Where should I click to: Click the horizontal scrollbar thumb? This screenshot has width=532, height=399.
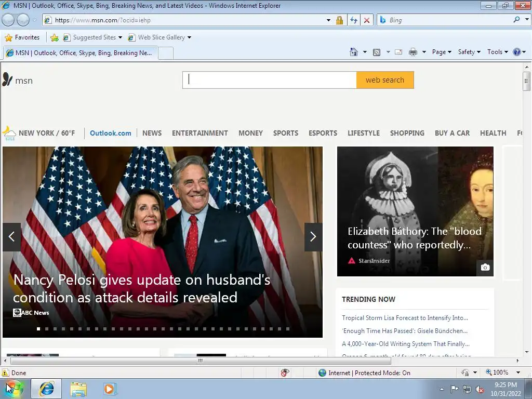200,361
